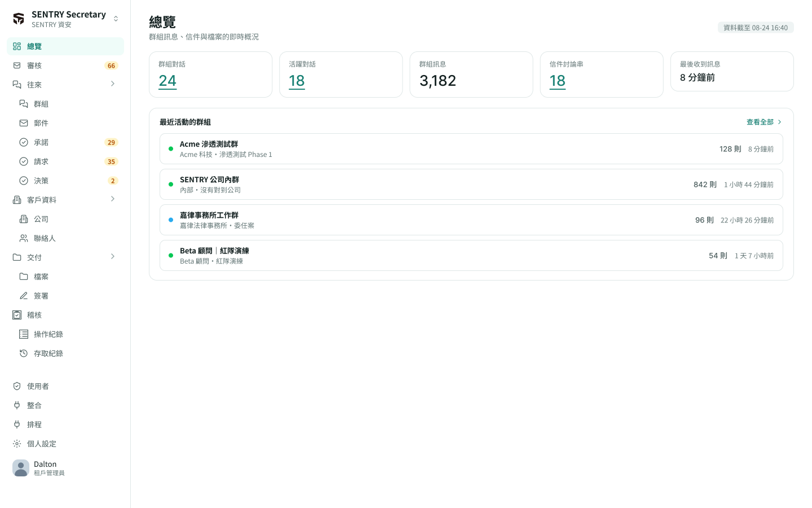Open the 審核 review inbox icon

pos(17,65)
